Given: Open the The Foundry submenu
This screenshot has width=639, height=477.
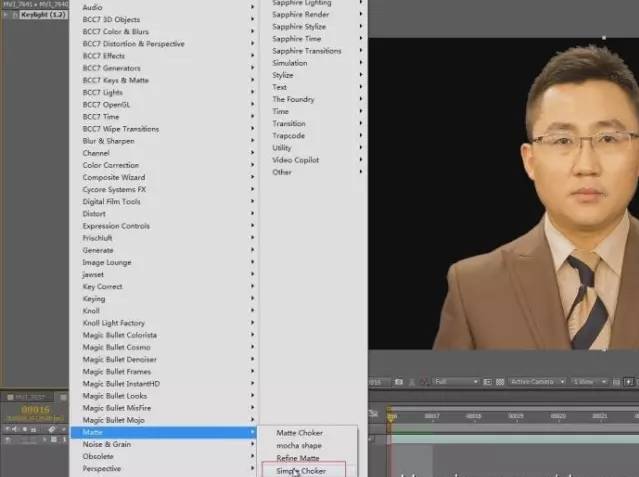Looking at the screenshot, I should [x=314, y=99].
